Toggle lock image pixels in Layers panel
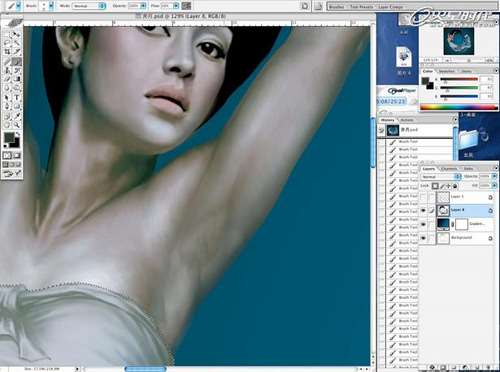 (x=442, y=186)
